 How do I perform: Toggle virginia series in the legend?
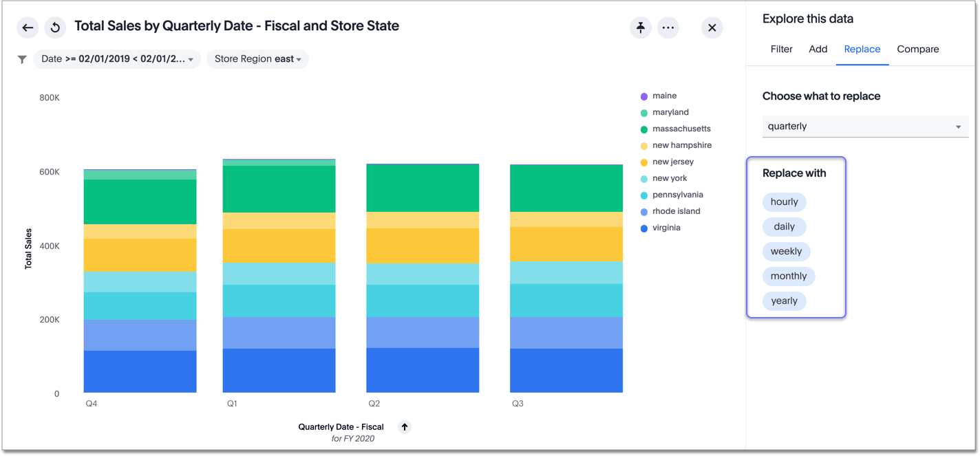point(665,228)
